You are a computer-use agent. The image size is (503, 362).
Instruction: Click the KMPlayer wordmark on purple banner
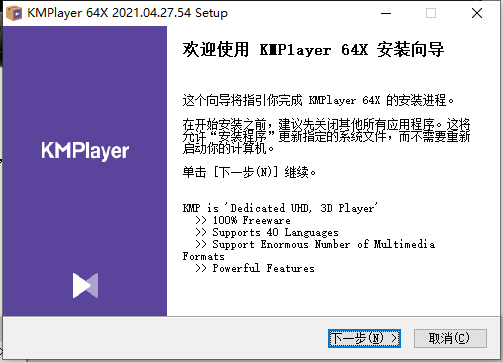pyautogui.click(x=85, y=151)
